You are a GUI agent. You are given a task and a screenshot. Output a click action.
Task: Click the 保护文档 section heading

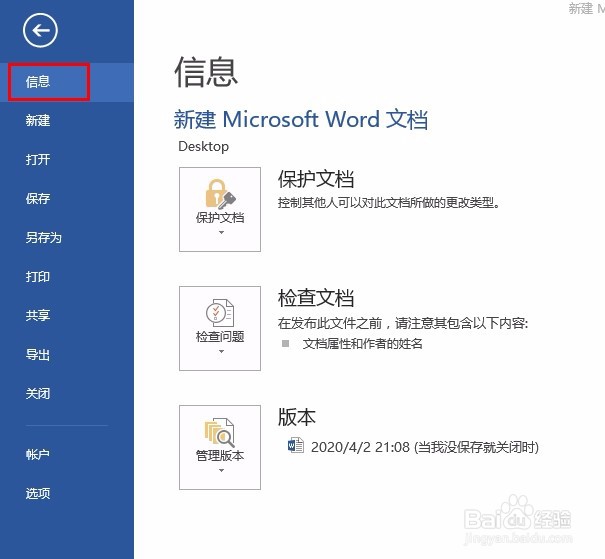(316, 179)
